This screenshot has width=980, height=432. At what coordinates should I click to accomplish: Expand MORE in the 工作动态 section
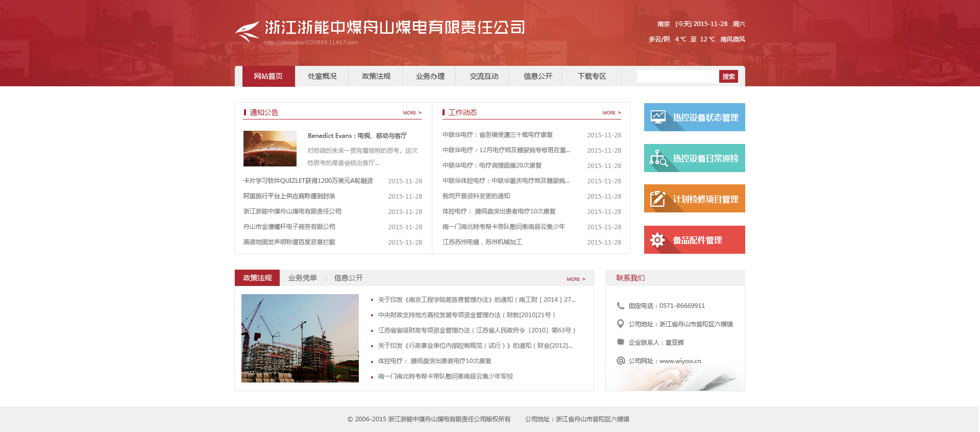tap(611, 113)
